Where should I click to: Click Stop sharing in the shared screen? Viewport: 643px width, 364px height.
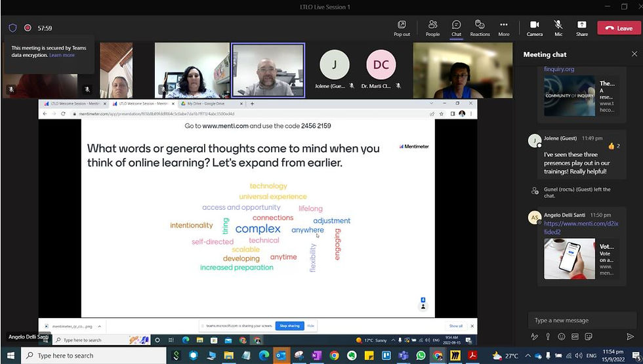(x=289, y=326)
